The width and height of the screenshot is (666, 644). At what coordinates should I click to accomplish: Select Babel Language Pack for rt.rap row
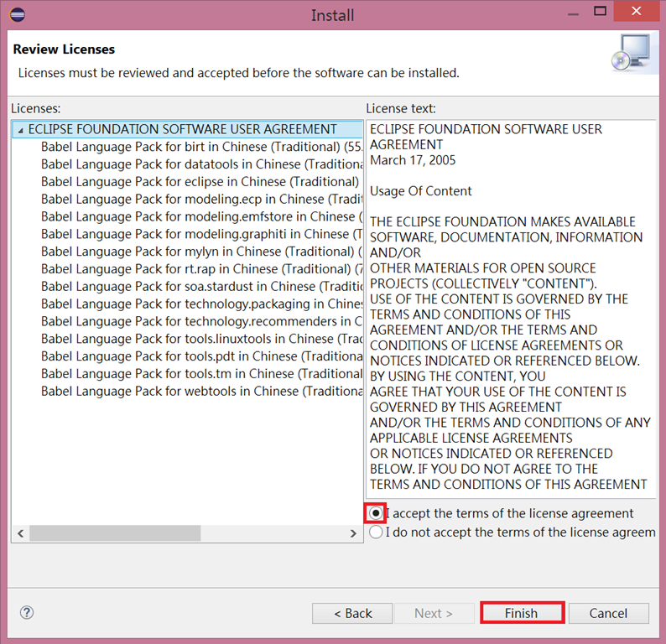click(x=202, y=269)
